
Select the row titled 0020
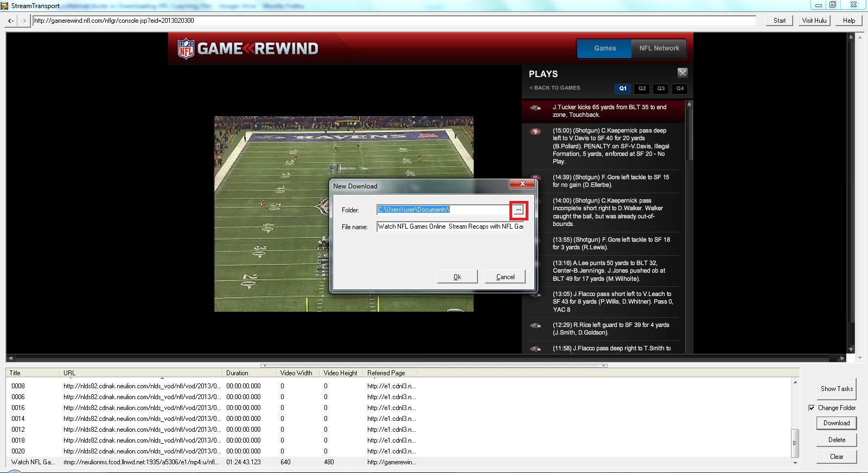399,451
